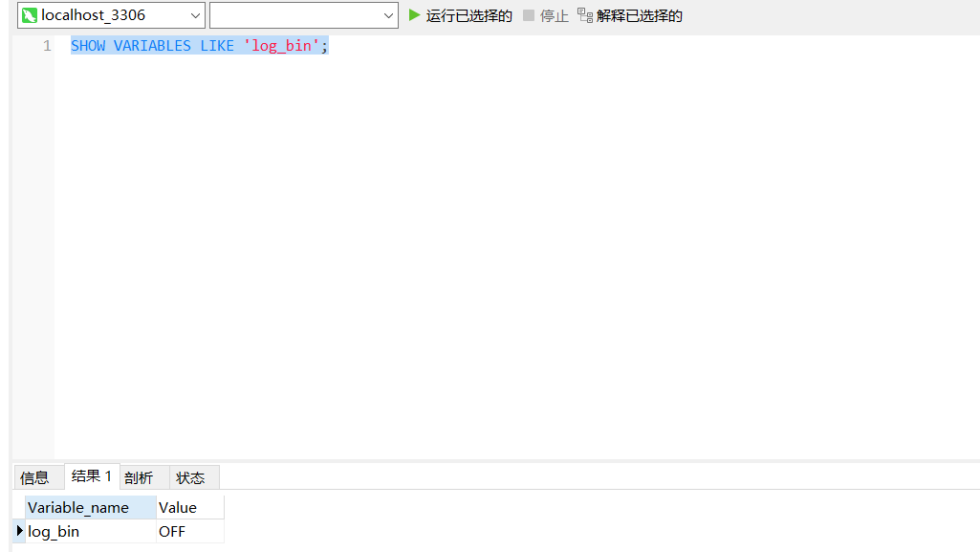Expand the localhost_3306 connection dropdown
Image resolution: width=980 pixels, height=552 pixels.
tap(195, 15)
